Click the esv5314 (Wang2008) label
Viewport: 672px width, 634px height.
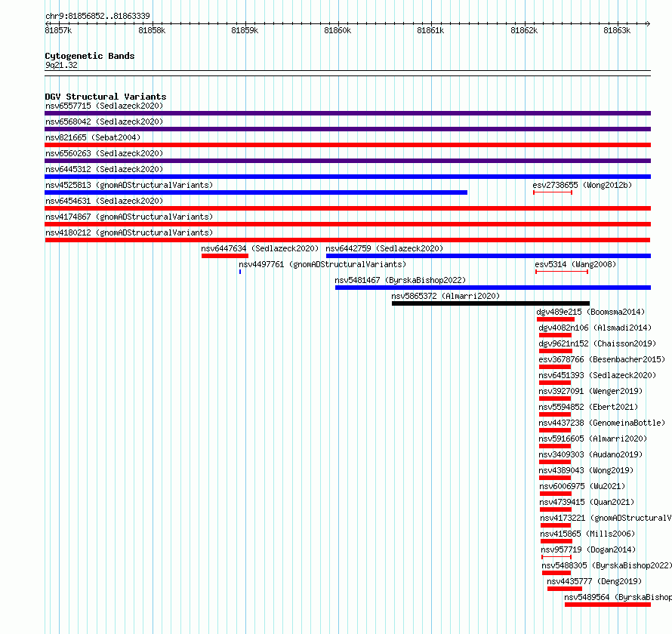pos(575,264)
